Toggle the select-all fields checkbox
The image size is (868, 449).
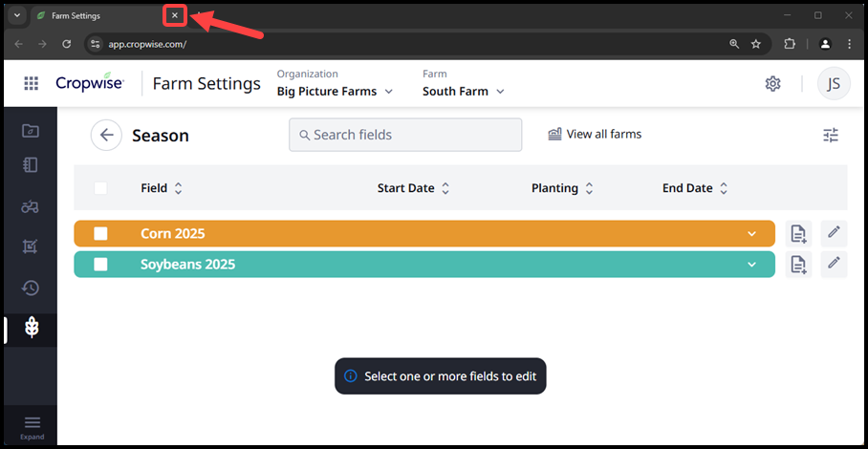tap(100, 188)
